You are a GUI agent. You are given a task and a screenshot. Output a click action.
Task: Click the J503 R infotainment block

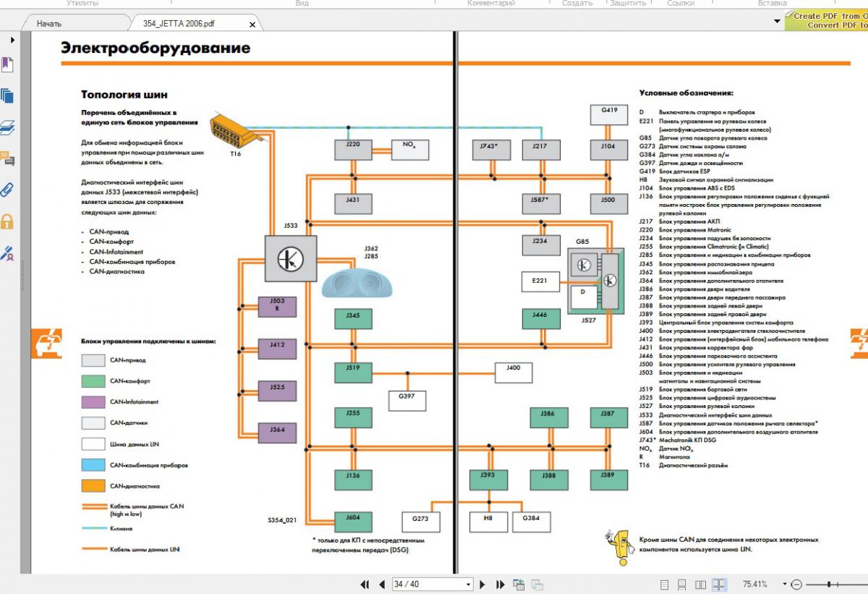coord(278,306)
